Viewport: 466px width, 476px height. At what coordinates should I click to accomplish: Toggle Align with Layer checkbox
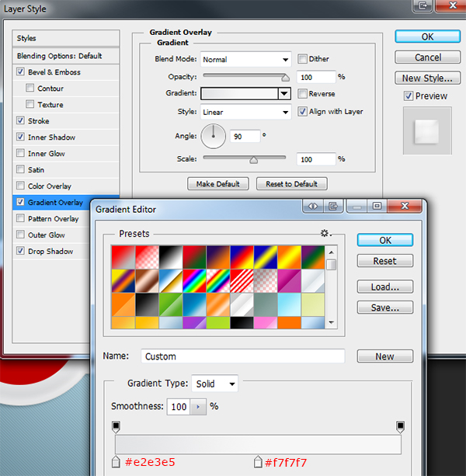[x=302, y=111]
